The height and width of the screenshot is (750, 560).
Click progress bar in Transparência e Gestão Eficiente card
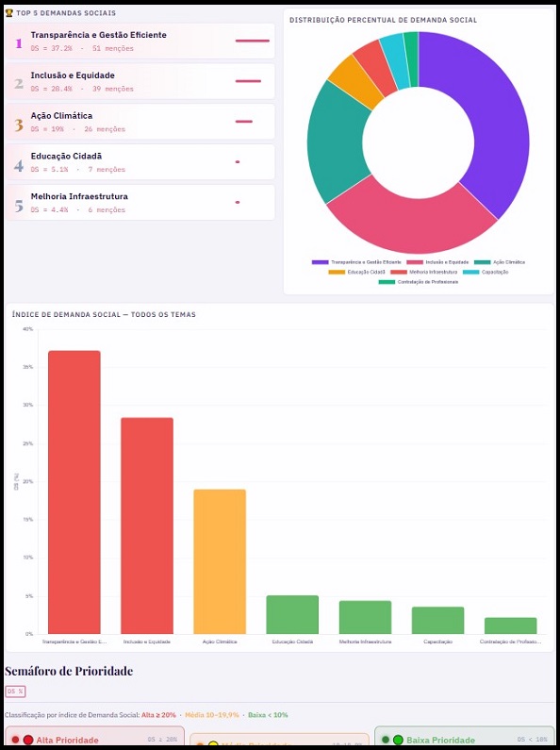click(253, 42)
